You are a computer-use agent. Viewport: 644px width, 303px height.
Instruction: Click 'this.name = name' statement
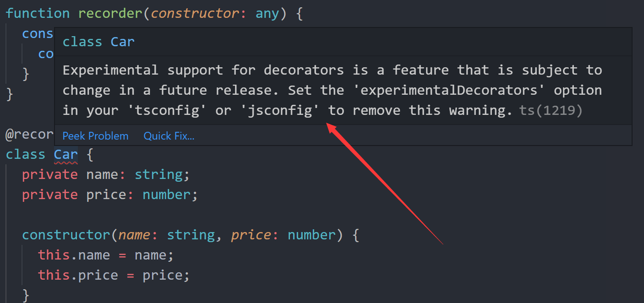(x=106, y=255)
